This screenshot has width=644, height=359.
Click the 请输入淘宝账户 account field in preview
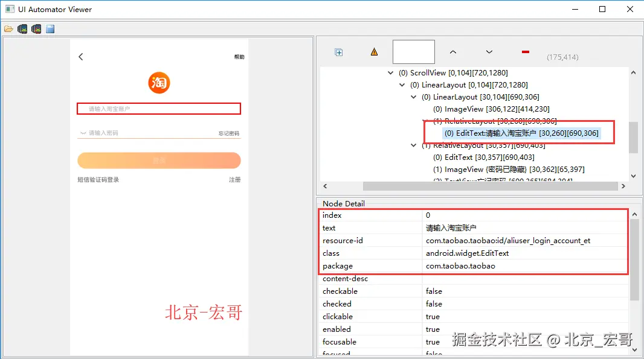[158, 109]
